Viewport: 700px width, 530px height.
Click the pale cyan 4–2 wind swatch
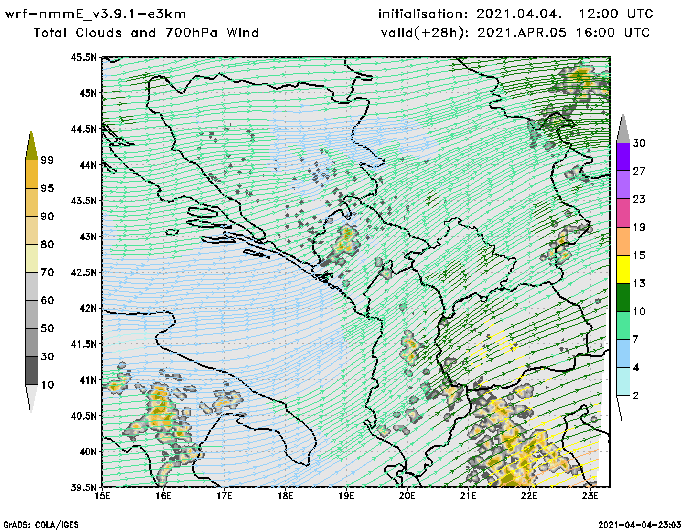[623, 382]
